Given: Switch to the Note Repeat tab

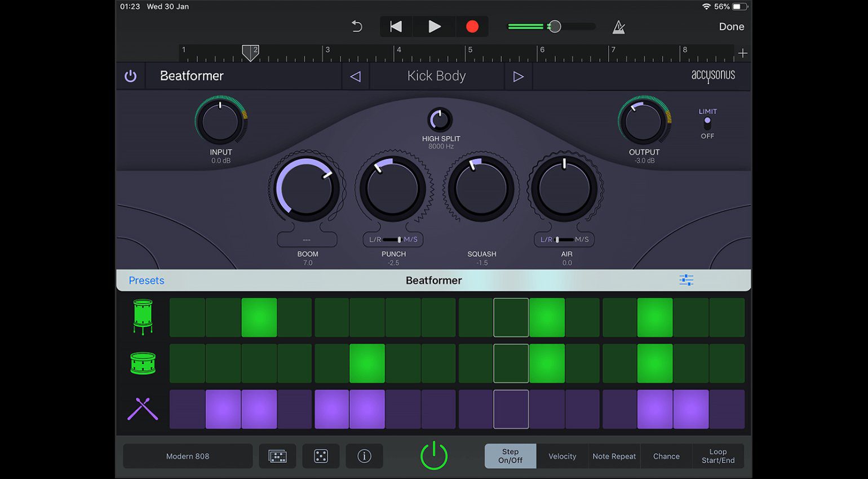Looking at the screenshot, I should coord(614,456).
